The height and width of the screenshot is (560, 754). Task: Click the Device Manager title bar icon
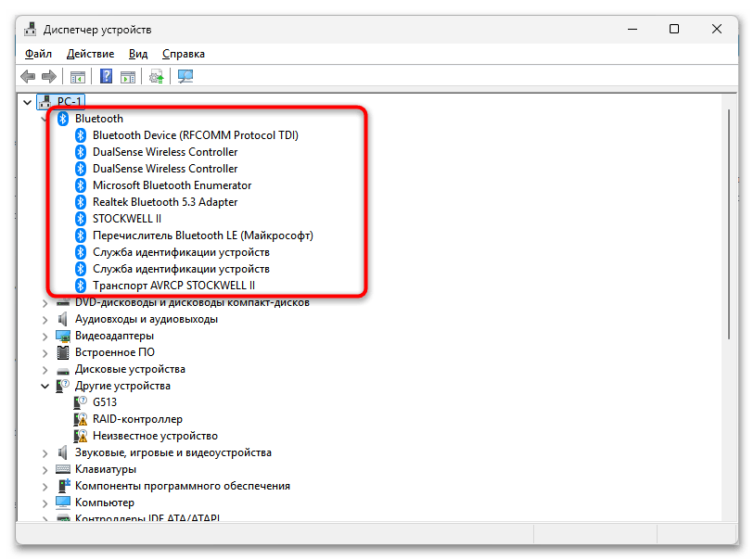tap(31, 29)
